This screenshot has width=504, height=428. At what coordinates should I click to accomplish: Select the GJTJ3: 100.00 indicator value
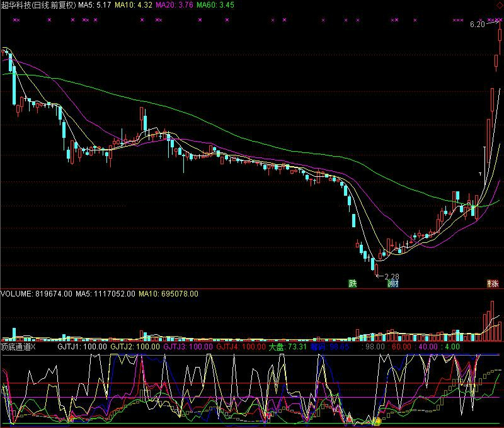(188, 347)
